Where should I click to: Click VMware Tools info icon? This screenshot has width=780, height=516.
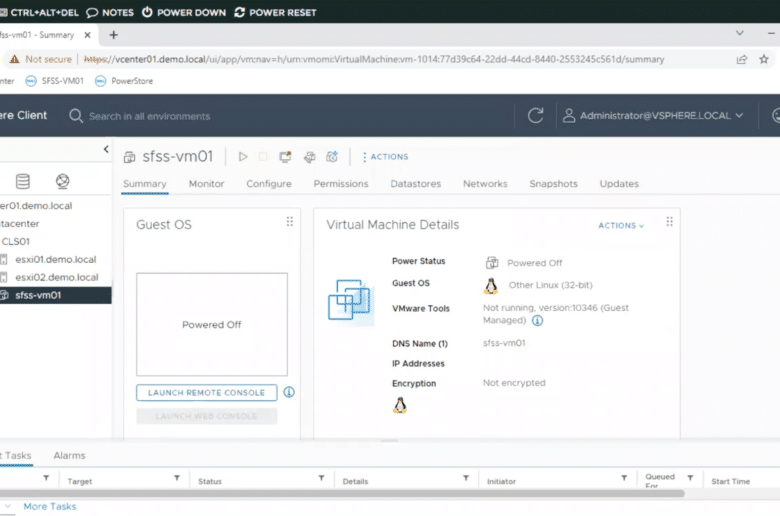[x=537, y=320]
